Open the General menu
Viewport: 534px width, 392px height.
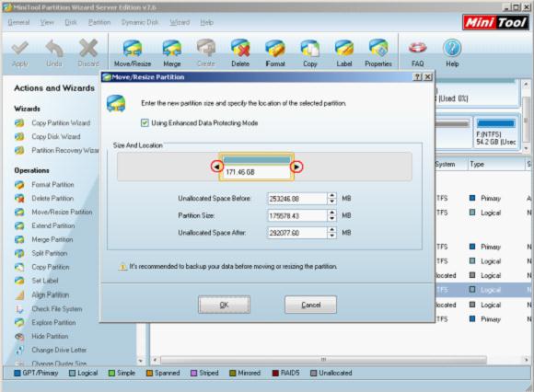[x=18, y=22]
